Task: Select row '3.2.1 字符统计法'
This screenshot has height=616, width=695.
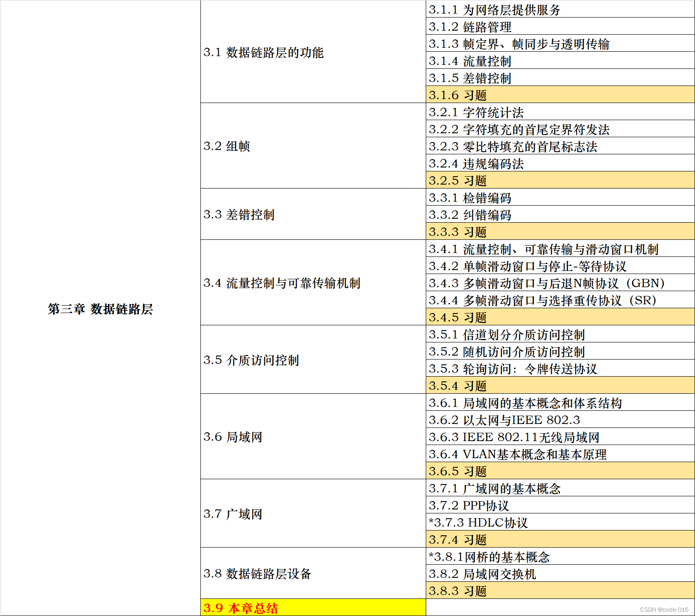Action: [560, 112]
